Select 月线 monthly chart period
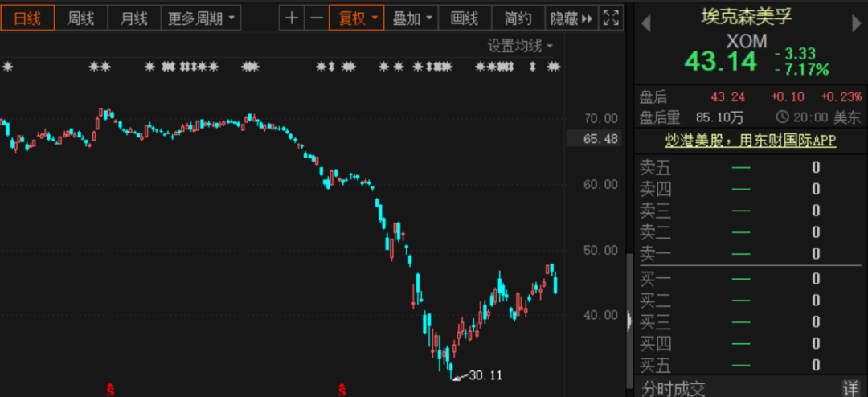 [x=133, y=18]
